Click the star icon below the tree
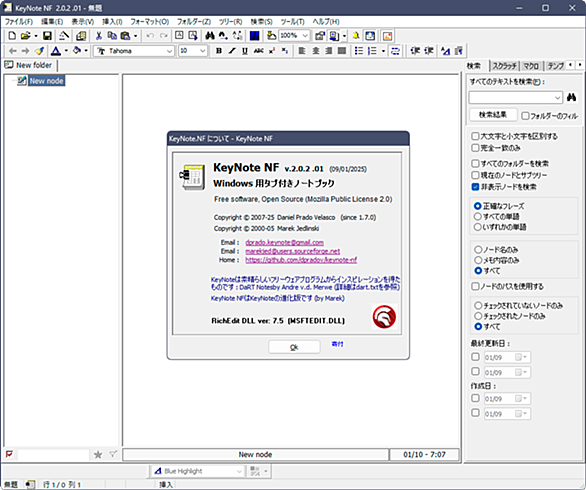Screen dimensions: 586x490 coord(98,454)
